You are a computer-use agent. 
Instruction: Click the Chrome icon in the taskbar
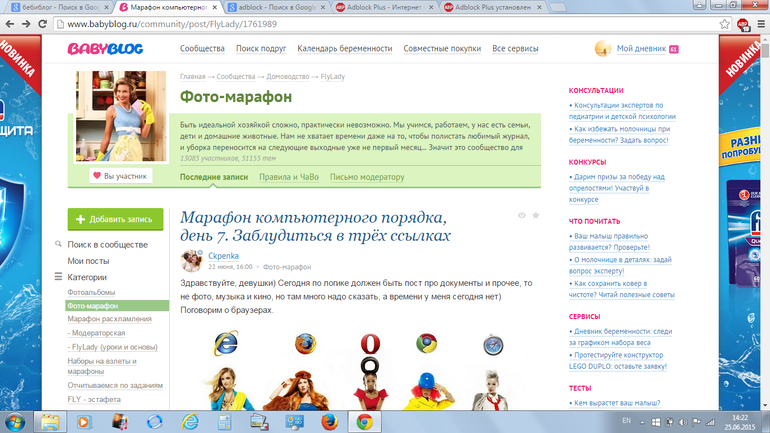coord(364,422)
